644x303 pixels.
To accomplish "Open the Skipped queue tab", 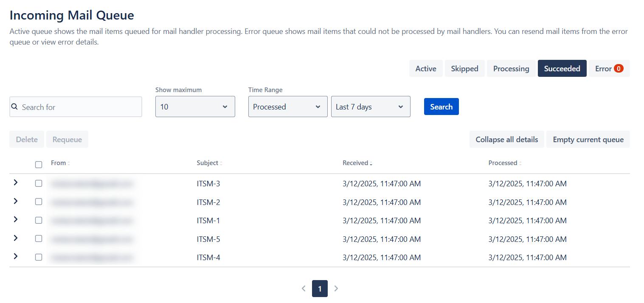I will [x=464, y=68].
